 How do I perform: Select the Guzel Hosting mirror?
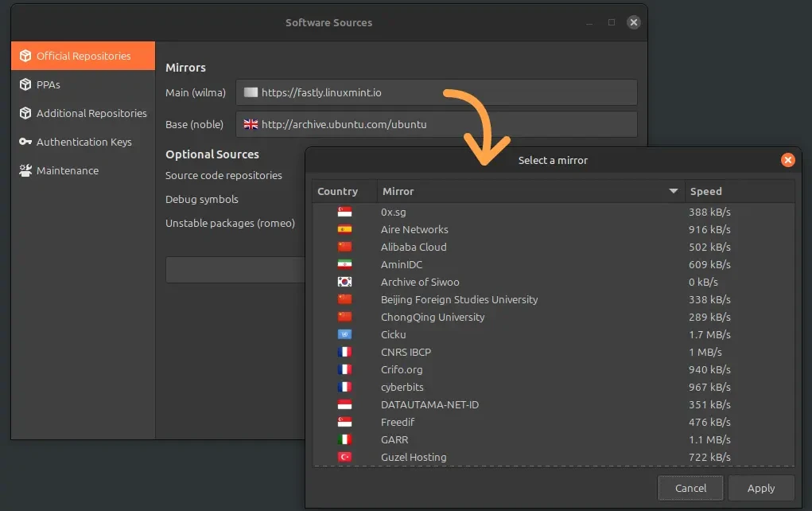click(553, 457)
